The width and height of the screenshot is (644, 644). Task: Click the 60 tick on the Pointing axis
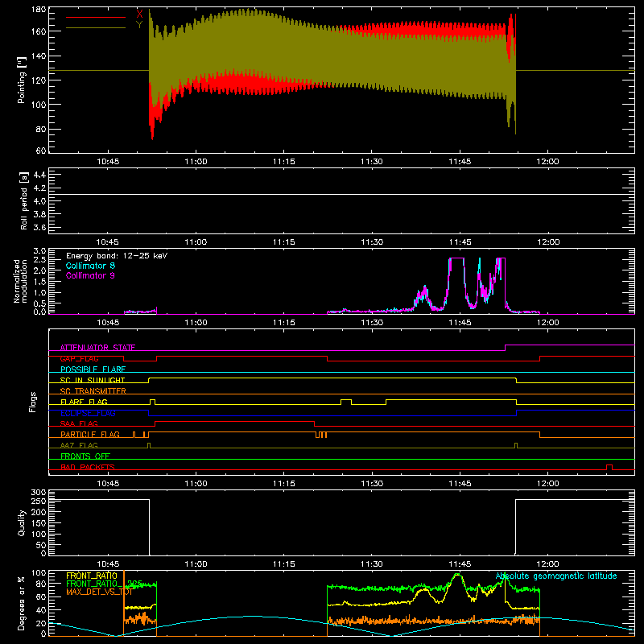41,151
